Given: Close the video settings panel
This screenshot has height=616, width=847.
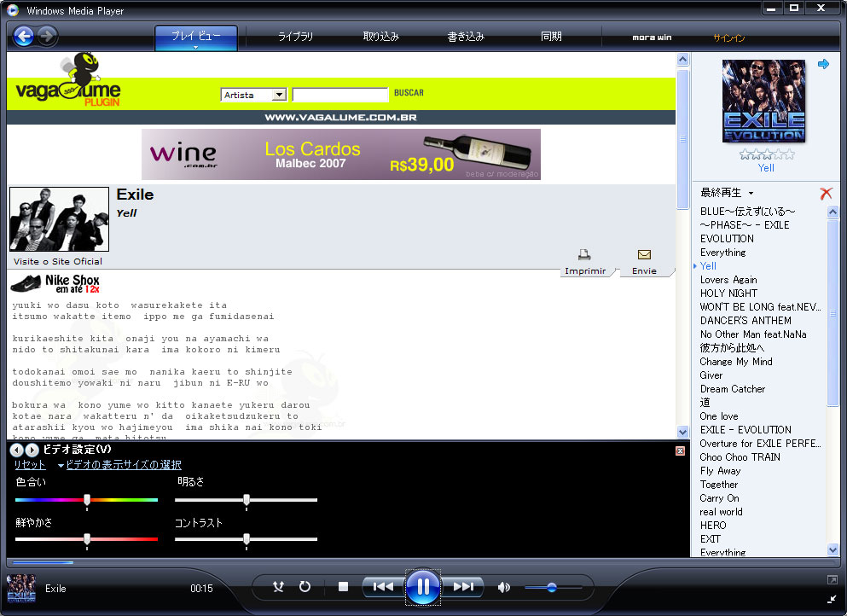Looking at the screenshot, I should point(680,450).
